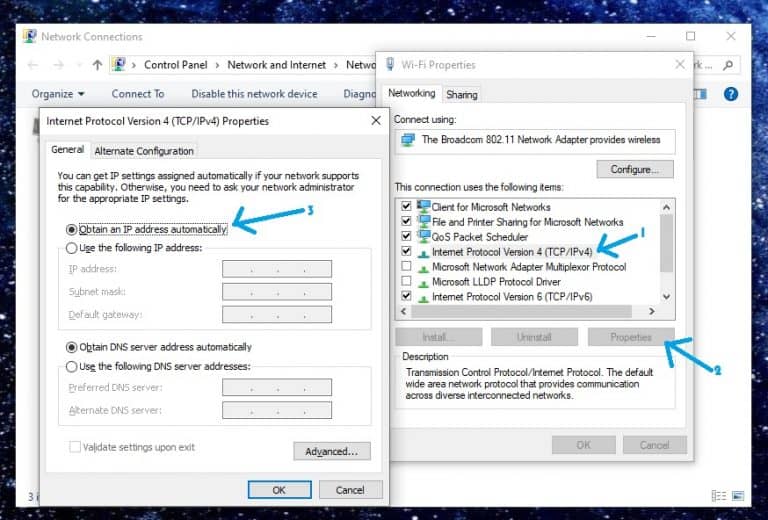
Task: Toggle Client for Microsoft Networks checkbox
Action: click(x=406, y=206)
